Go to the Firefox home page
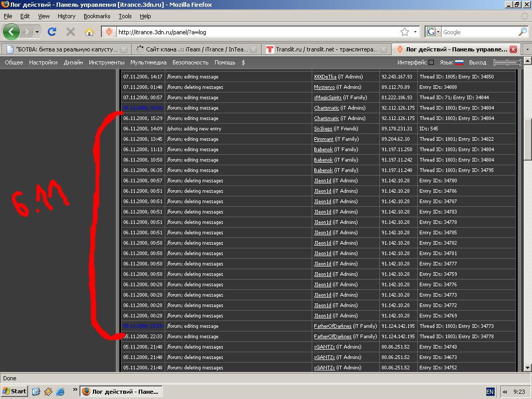The width and height of the screenshot is (532, 399). pos(89,32)
